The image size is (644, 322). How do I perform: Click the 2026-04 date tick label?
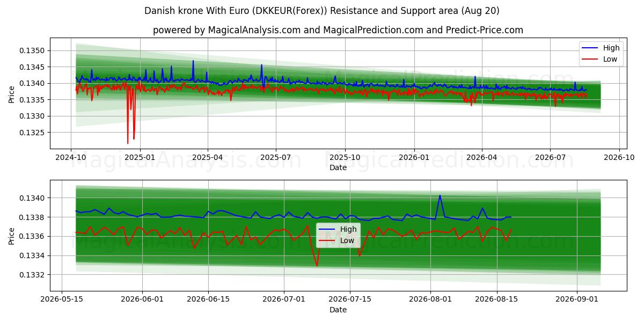coord(481,158)
